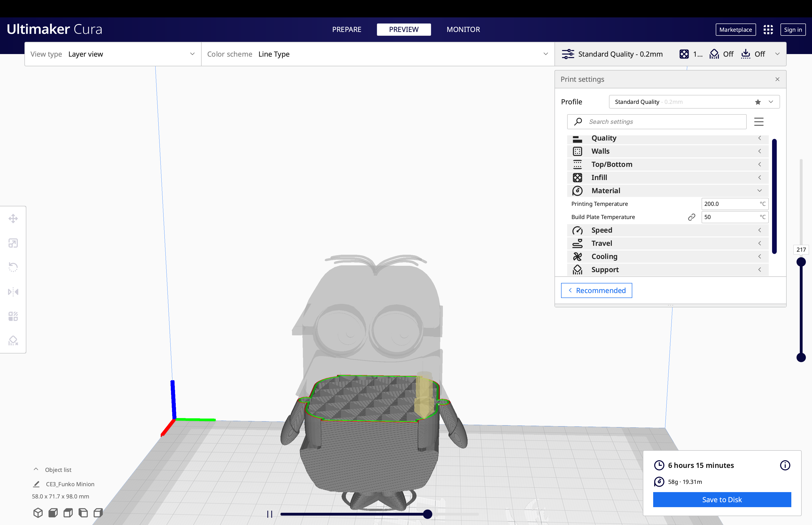Expand the Quality settings category
The height and width of the screenshot is (525, 812).
coord(668,138)
